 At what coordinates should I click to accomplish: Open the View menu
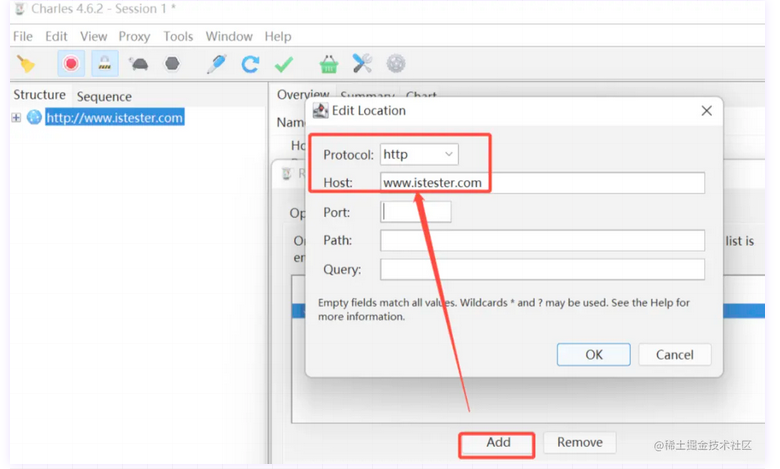[94, 36]
